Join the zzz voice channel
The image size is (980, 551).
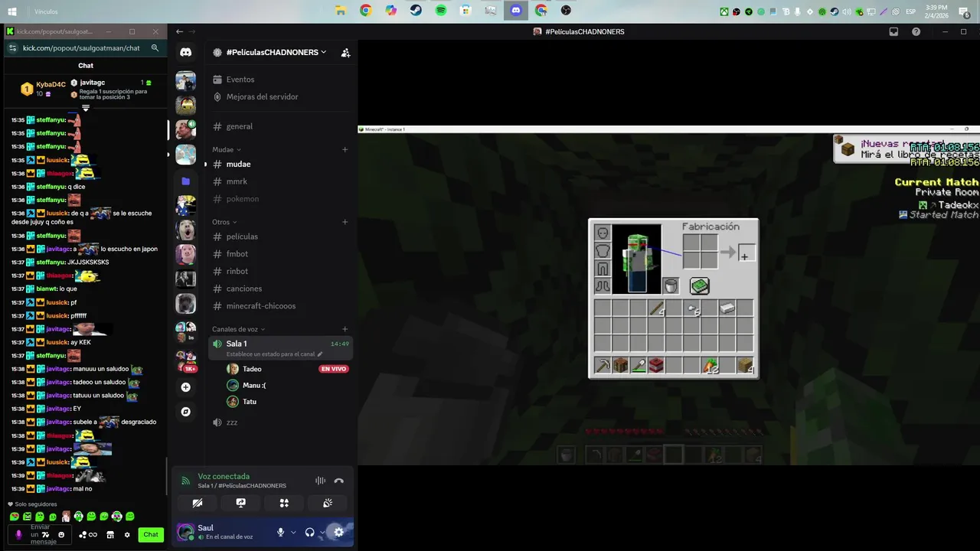[280, 422]
